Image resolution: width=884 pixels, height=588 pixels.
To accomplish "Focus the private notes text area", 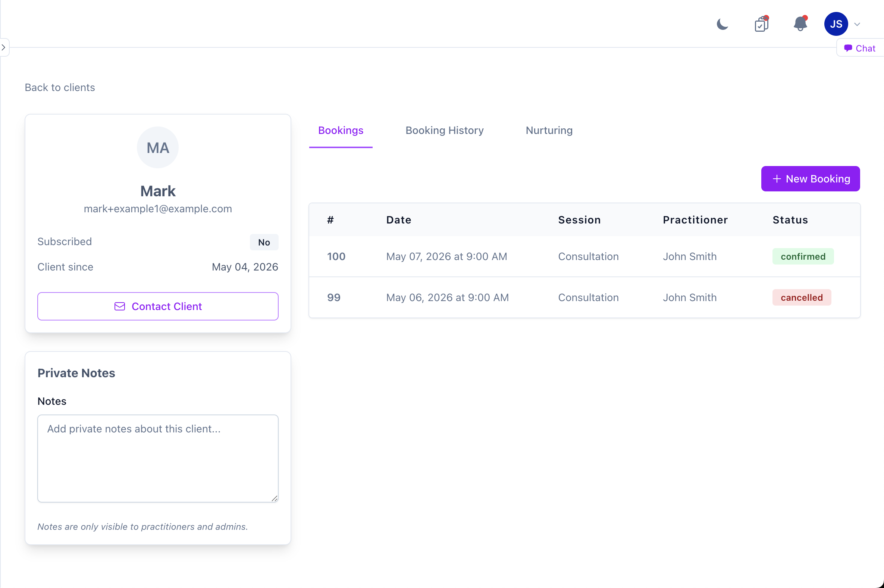I will (158, 458).
